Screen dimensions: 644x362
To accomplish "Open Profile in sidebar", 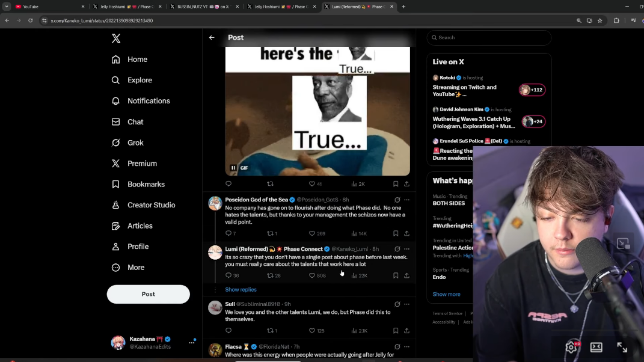I will pyautogui.click(x=130, y=247).
